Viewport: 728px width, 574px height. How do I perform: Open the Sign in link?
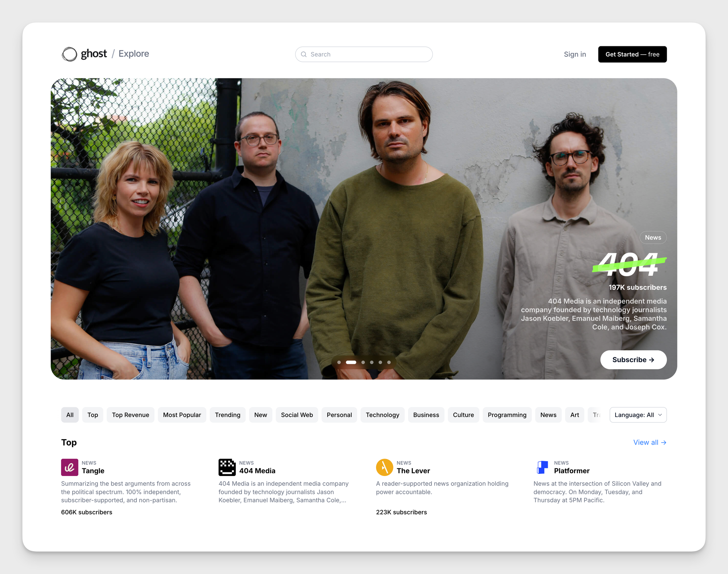click(575, 54)
